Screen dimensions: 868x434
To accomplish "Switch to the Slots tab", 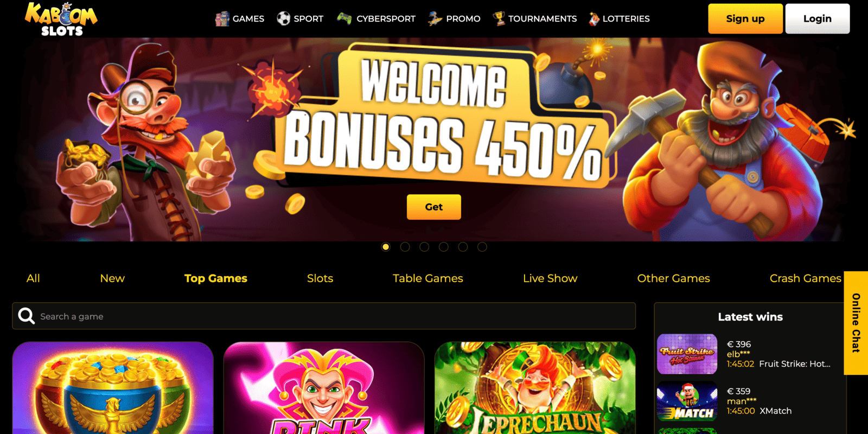I will (x=320, y=278).
